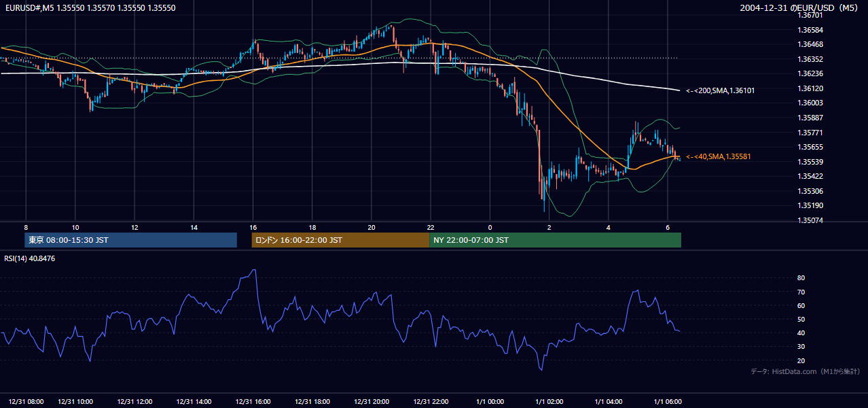This screenshot has height=408, width=868.
Task: Select the ロンドン 16:00-22:00 JST session bar
Action: 340,240
